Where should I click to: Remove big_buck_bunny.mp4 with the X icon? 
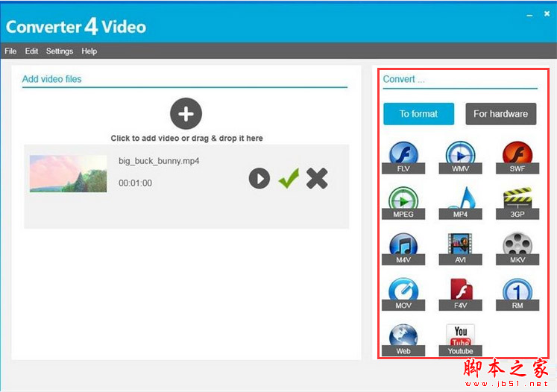[317, 178]
